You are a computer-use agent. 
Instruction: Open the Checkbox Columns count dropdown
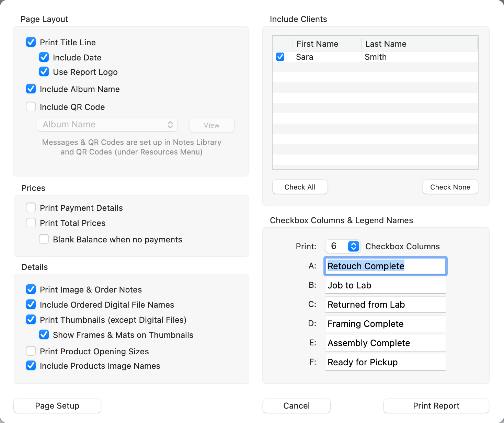pos(353,246)
